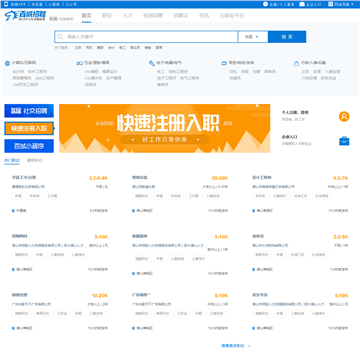The width and height of the screenshot is (360, 360).
Task: Open the 人才 talent navigation item
Action: point(127,16)
